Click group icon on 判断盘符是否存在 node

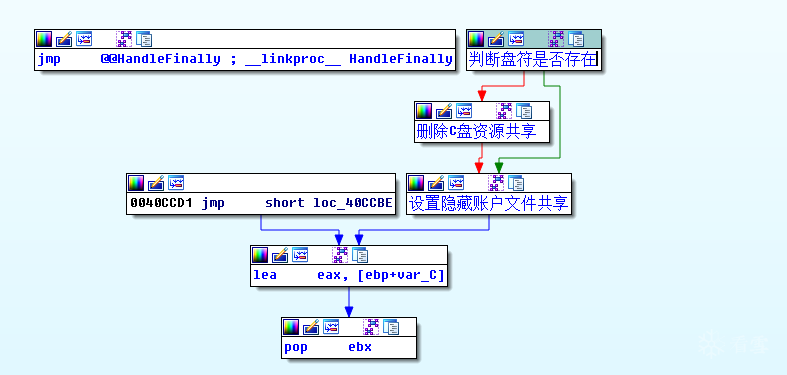coord(556,39)
